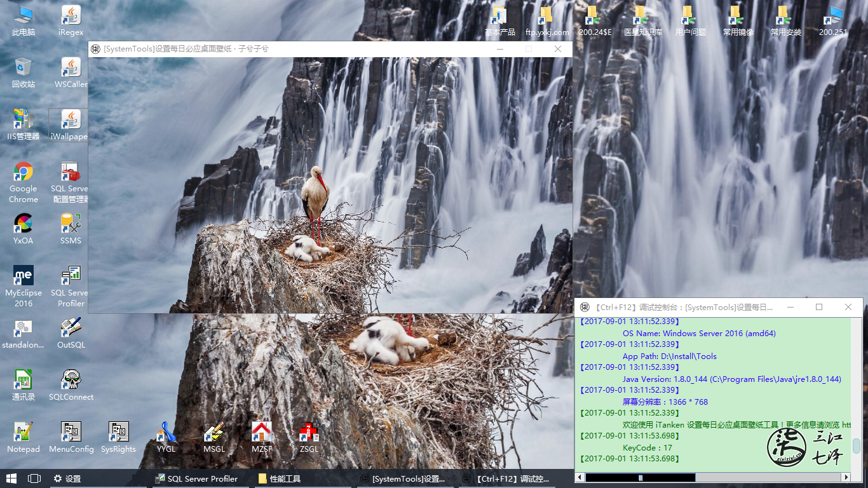Open the MSGL desktop shortcut

point(214,438)
